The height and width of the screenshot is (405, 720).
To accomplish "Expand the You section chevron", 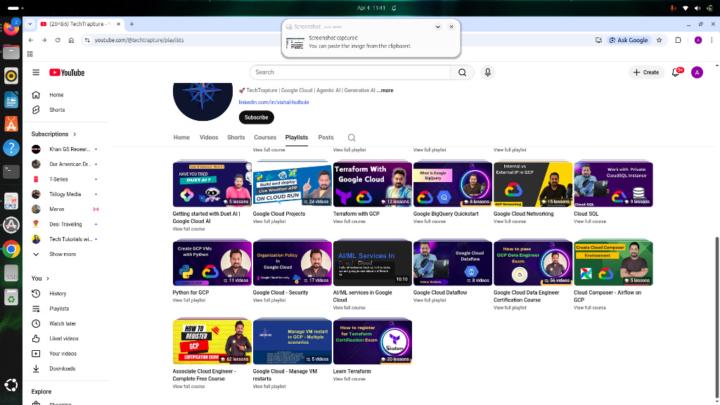I will click(x=48, y=278).
